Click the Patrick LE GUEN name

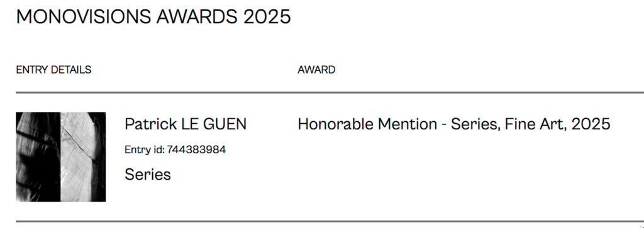(186, 124)
